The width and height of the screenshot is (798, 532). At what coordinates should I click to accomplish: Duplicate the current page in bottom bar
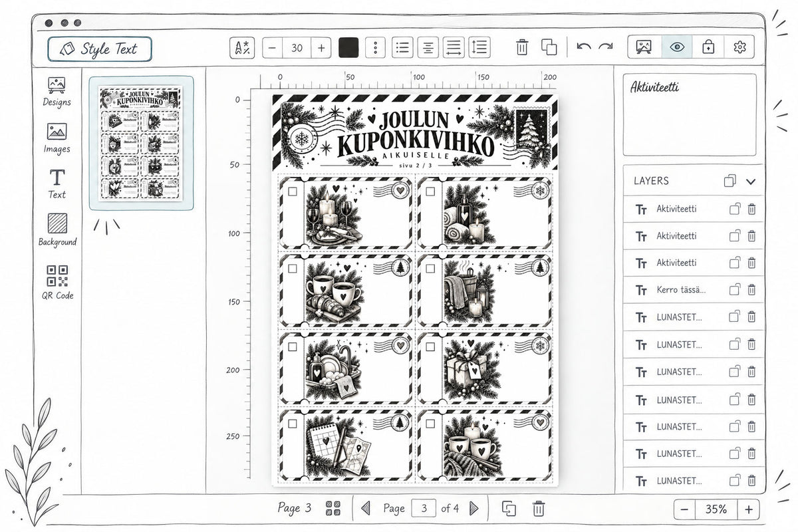[x=509, y=509]
